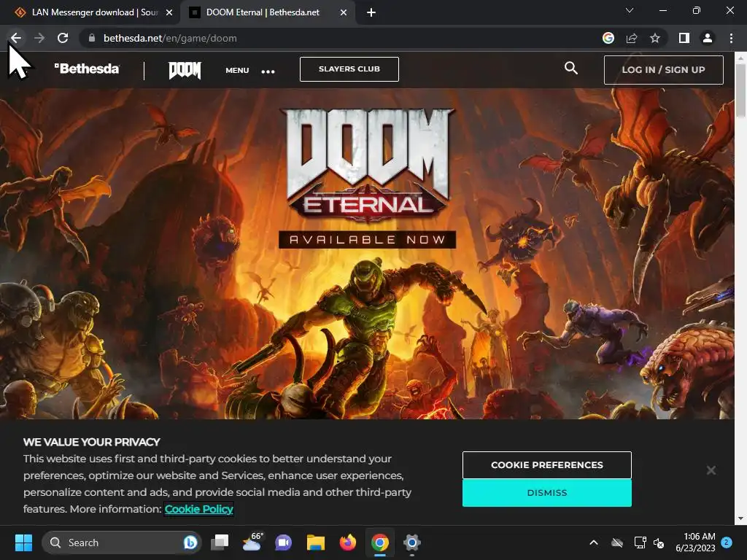Open the SLAYERS CLUB page
Image resolution: width=747 pixels, height=560 pixels.
(349, 69)
